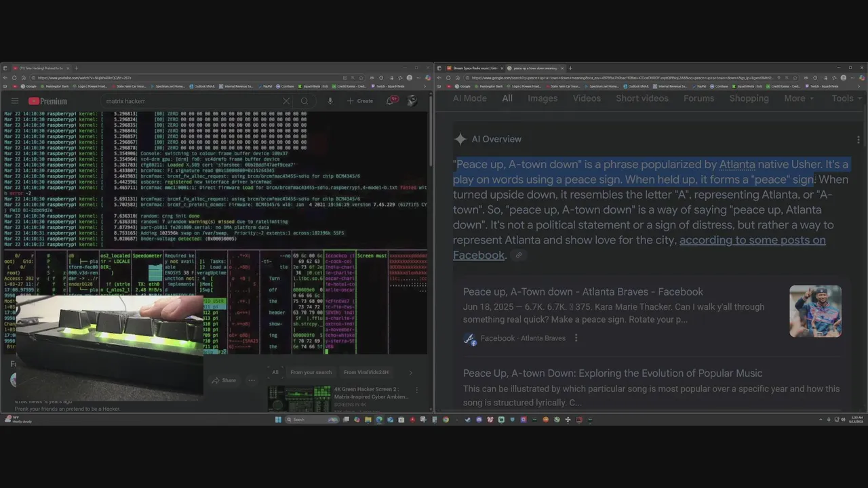The image size is (868, 488).
Task: Go back in the Google browser window
Action: 439,77
